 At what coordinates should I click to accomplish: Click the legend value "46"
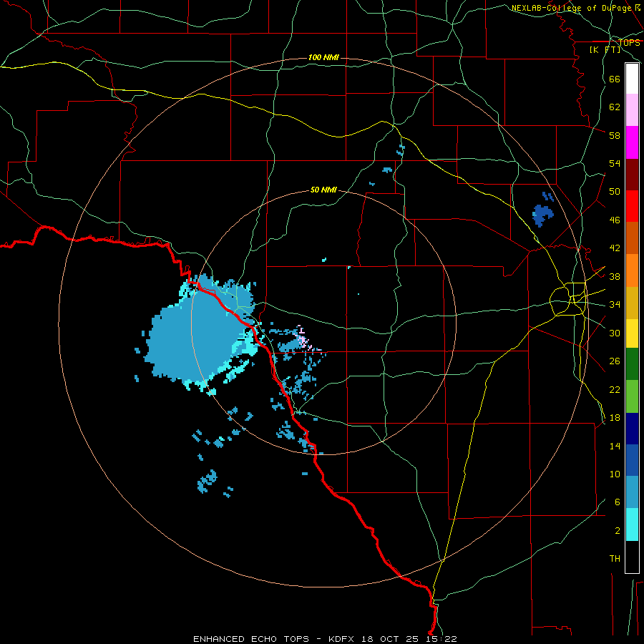coord(615,220)
